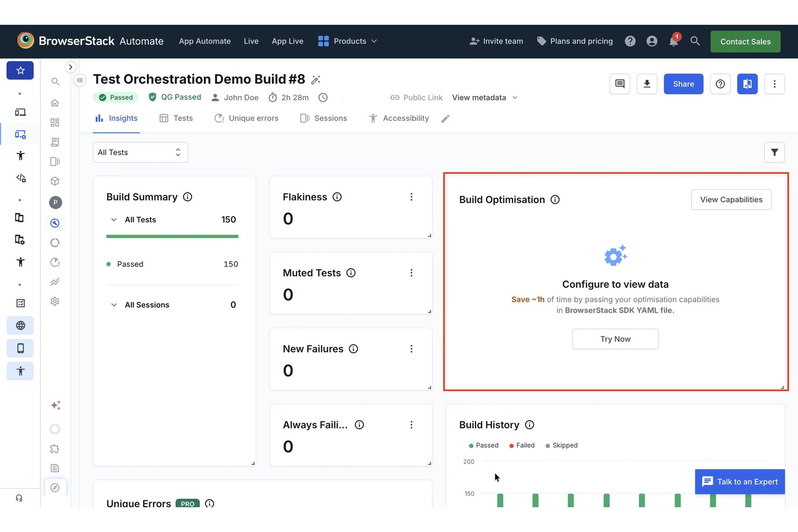The width and height of the screenshot is (798, 532).
Task: Toggle Skipped legend in Build History
Action: [x=561, y=445]
